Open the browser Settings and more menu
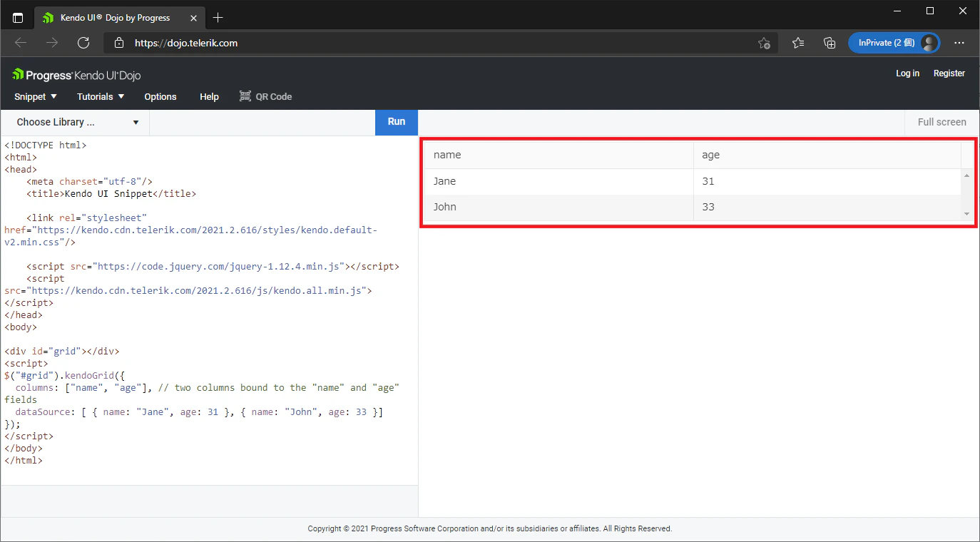 pyautogui.click(x=959, y=43)
